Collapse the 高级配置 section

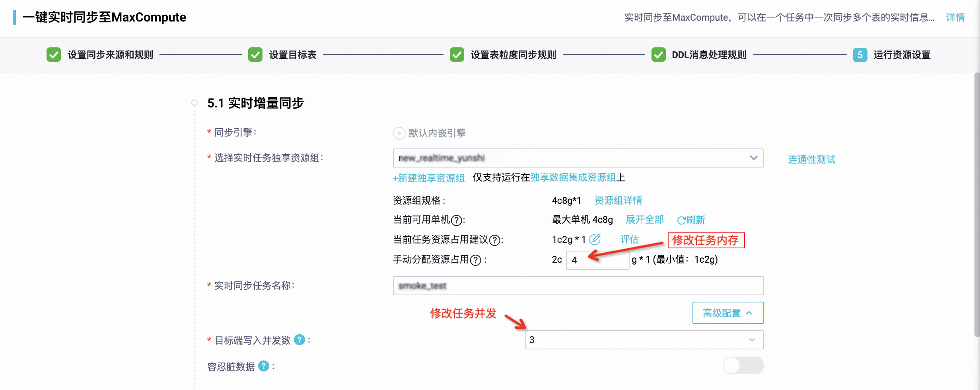(x=728, y=313)
